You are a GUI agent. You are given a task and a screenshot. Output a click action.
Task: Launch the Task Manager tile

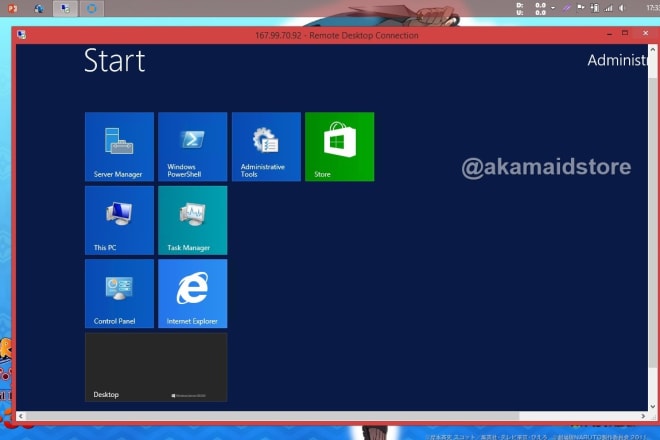[x=193, y=220]
